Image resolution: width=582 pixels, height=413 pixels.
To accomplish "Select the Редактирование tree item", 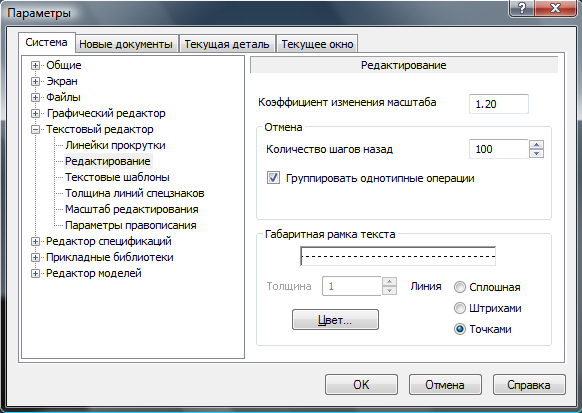I will point(108,161).
